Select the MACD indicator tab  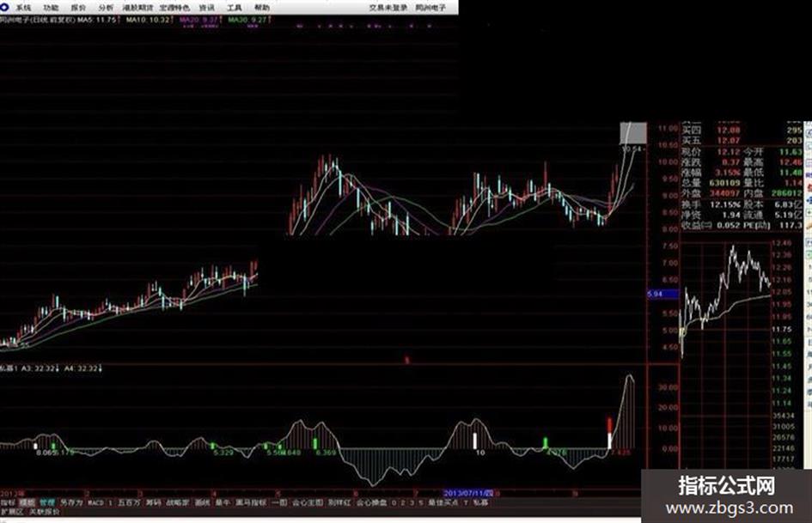point(95,502)
